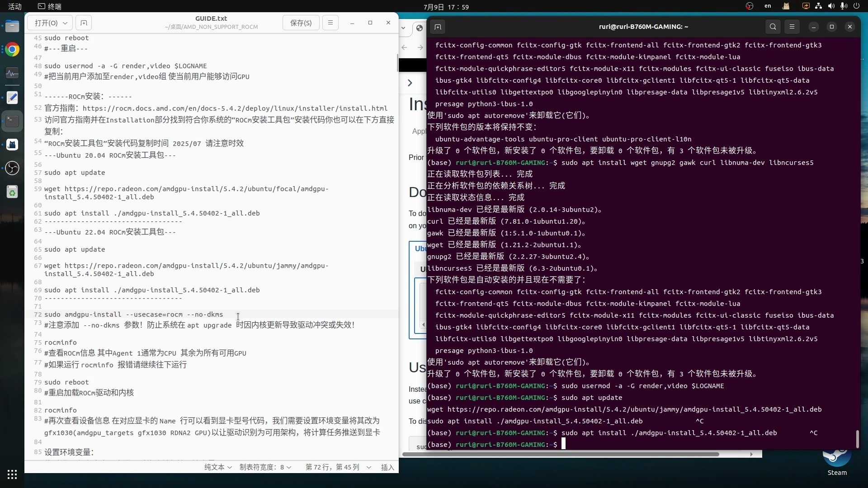Expand the Open (打开) dropdown arrow

coord(65,23)
